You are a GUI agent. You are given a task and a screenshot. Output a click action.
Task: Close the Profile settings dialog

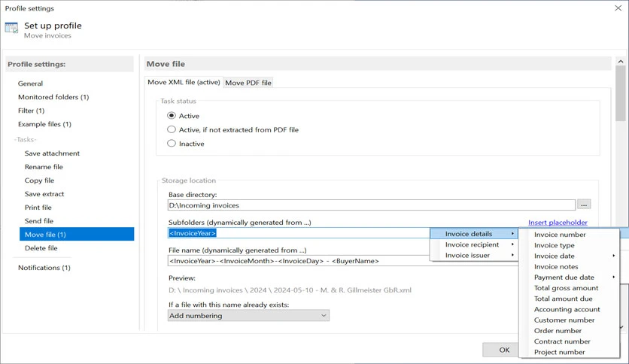tap(618, 8)
